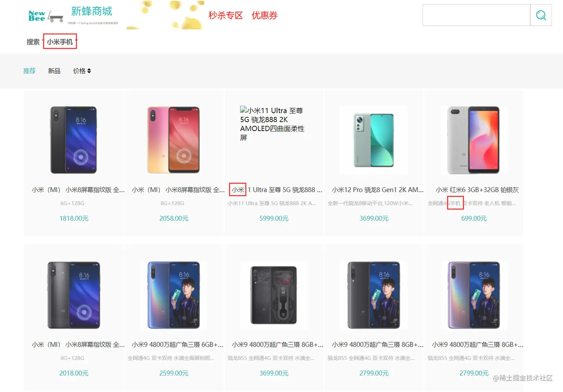Select the 推荐 sort tab
The width and height of the screenshot is (563, 392).
pyautogui.click(x=29, y=71)
